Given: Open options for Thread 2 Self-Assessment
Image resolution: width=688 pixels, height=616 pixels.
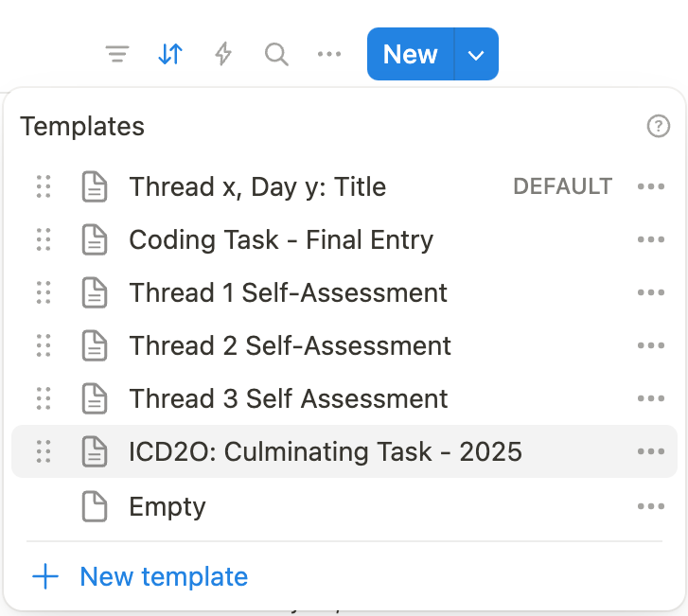Looking at the screenshot, I should tap(651, 346).
